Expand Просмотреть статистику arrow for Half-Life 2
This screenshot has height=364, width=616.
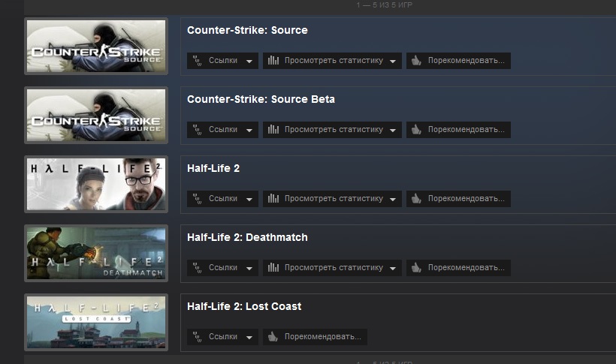pos(393,200)
